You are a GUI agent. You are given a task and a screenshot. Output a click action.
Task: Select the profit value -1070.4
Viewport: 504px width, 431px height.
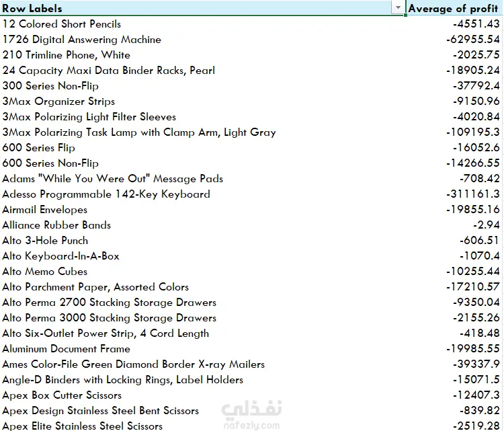480,256
